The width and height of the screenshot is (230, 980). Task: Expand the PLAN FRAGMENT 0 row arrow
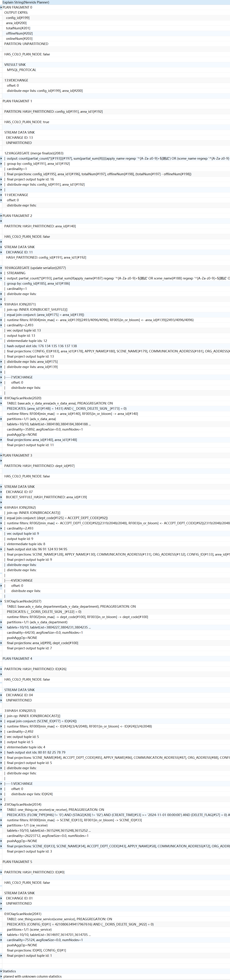coord(1,7)
